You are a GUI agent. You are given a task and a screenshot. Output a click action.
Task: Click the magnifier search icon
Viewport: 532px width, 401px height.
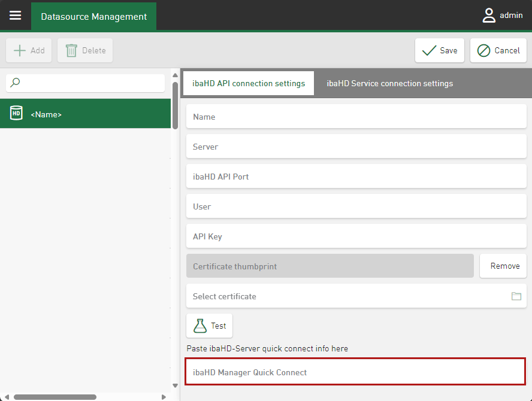pos(16,83)
